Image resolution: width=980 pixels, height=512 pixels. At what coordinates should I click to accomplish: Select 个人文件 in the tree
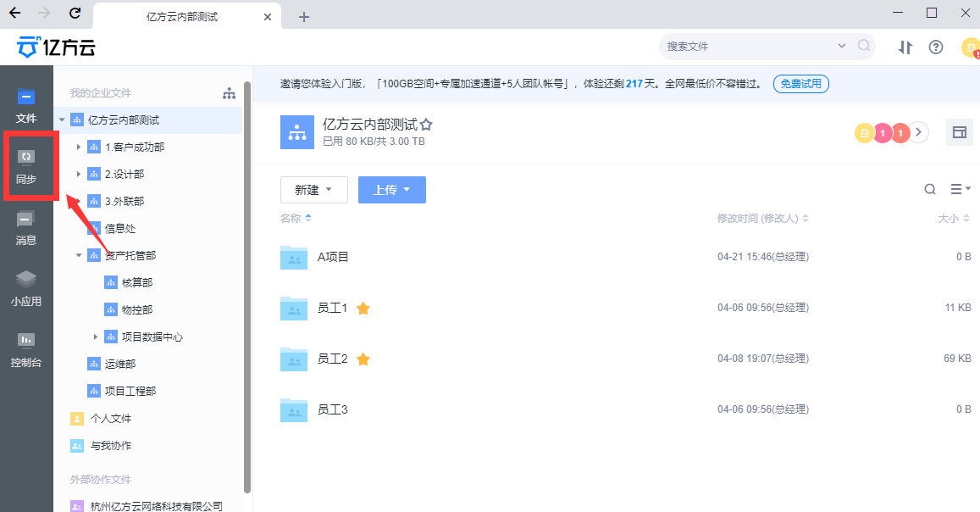[x=102, y=418]
